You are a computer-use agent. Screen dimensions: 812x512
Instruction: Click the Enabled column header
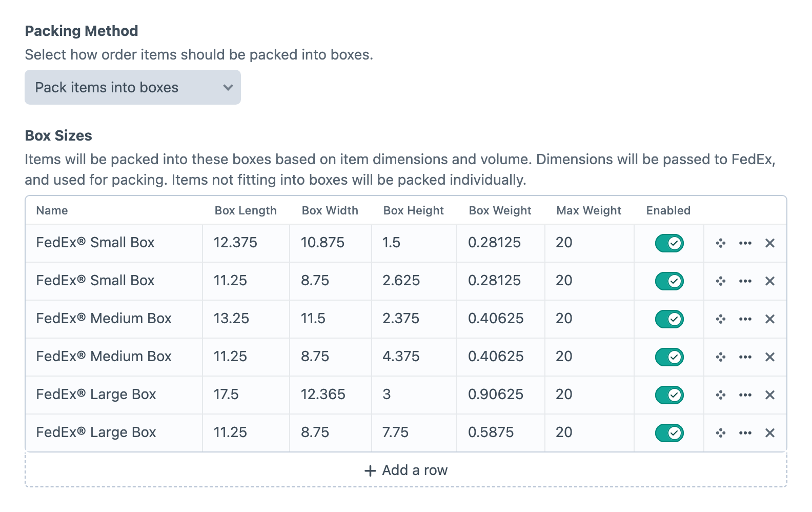click(x=668, y=210)
